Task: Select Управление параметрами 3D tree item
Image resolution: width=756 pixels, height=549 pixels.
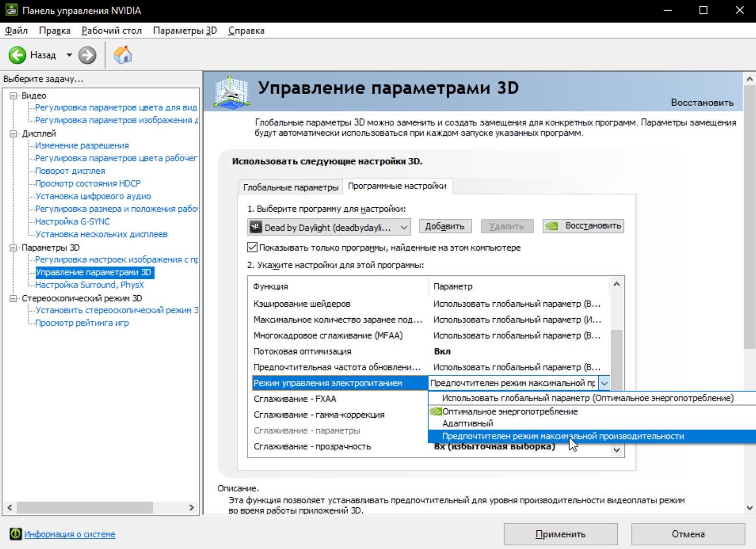Action: coord(95,272)
